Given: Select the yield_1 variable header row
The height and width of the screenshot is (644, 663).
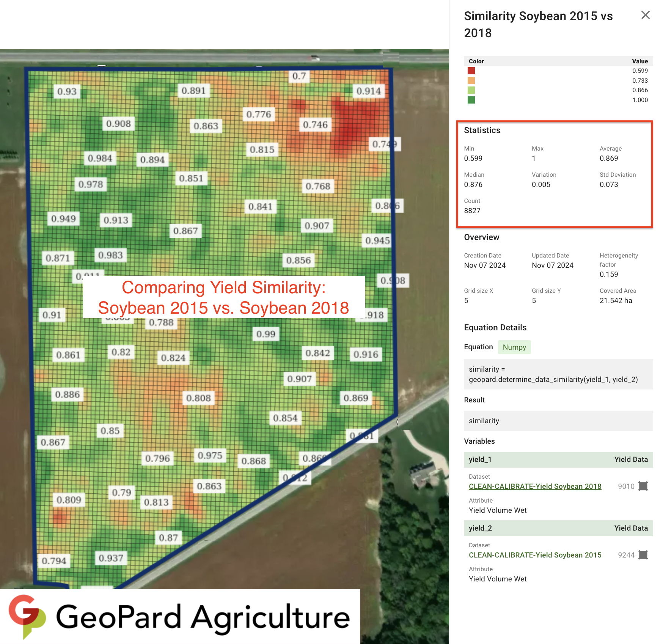Looking at the screenshot, I should 558,460.
